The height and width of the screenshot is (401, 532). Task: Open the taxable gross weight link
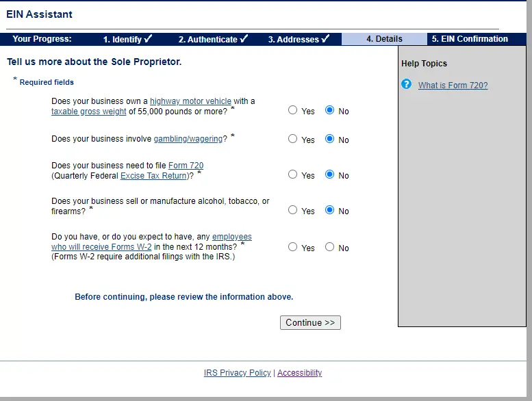(89, 111)
